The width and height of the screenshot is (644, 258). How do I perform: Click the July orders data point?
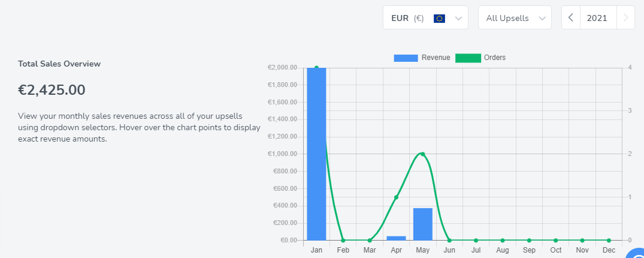[x=476, y=241]
